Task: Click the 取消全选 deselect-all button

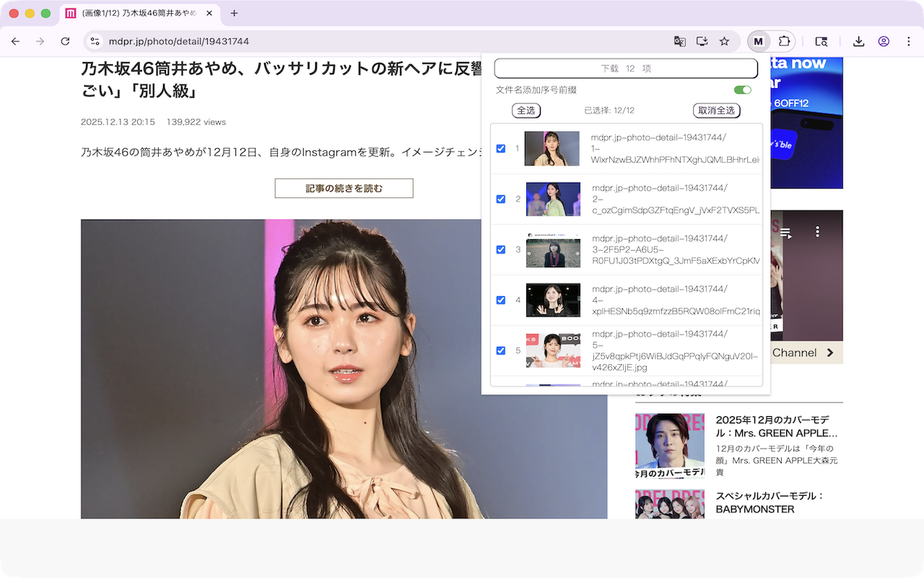Action: tap(716, 111)
